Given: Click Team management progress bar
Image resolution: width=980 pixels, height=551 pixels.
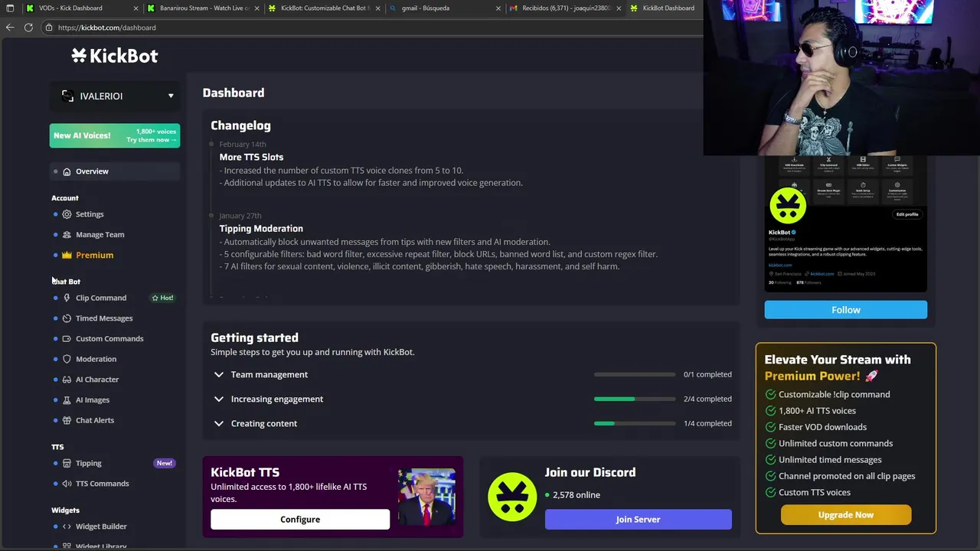Looking at the screenshot, I should [635, 374].
